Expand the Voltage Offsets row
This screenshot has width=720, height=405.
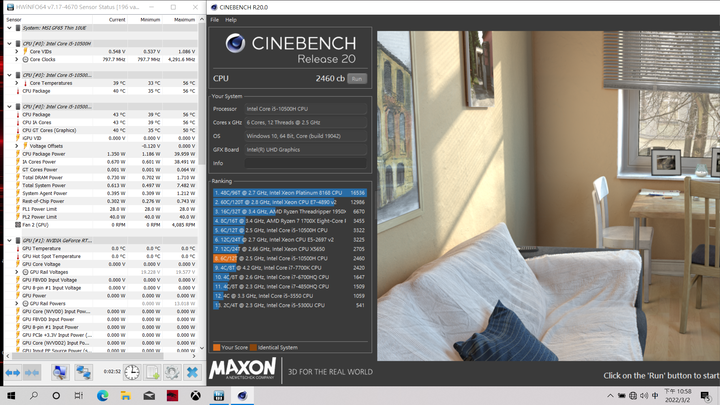pos(17,146)
